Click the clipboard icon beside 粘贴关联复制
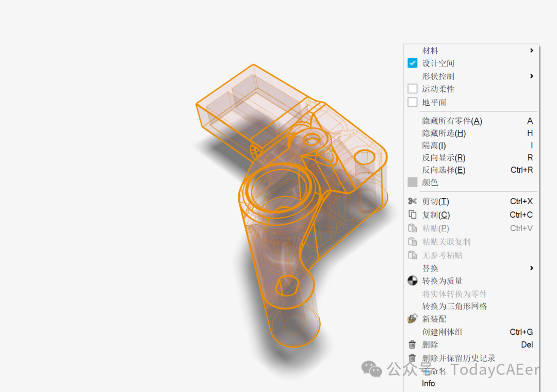This screenshot has height=392, width=557. point(412,242)
